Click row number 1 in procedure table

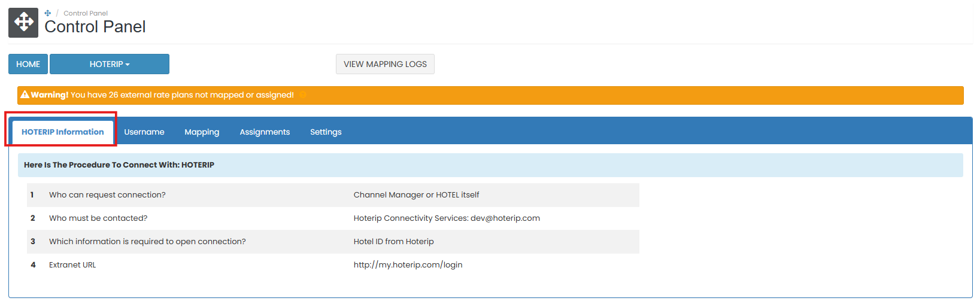coord(32,194)
